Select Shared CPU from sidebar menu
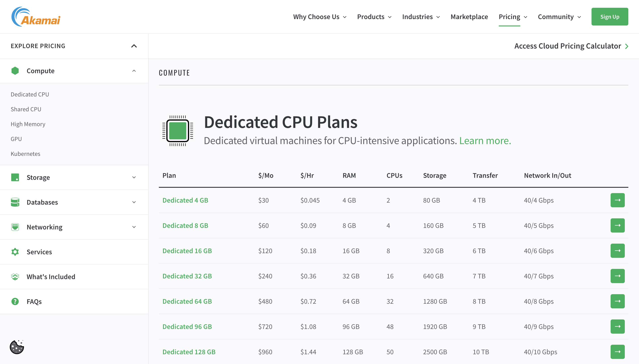The height and width of the screenshot is (364, 639). click(26, 109)
